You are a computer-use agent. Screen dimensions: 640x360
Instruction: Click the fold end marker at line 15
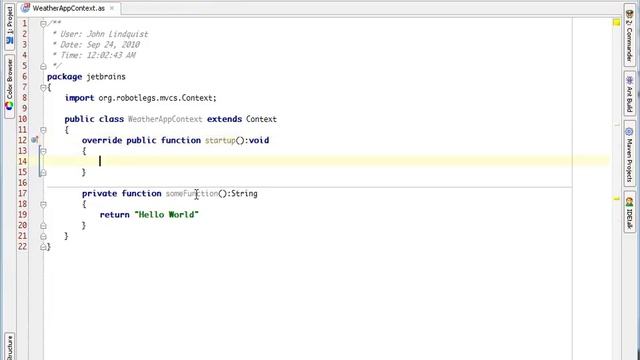coord(43,173)
